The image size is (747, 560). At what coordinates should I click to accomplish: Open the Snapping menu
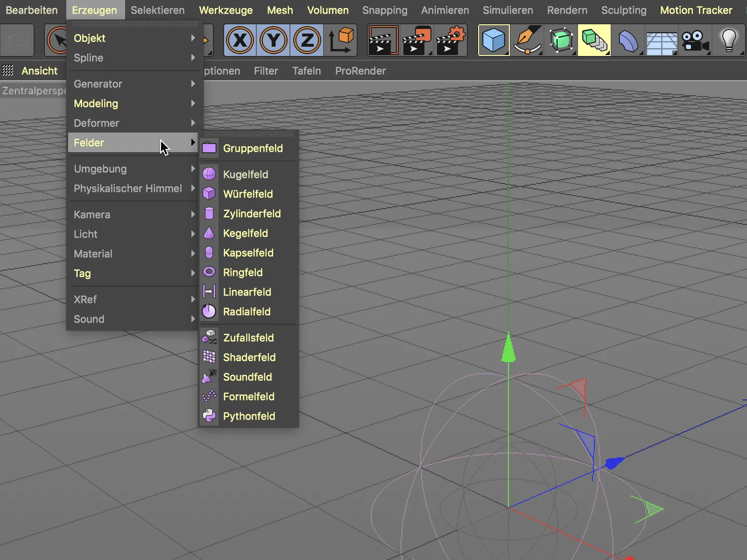point(385,10)
